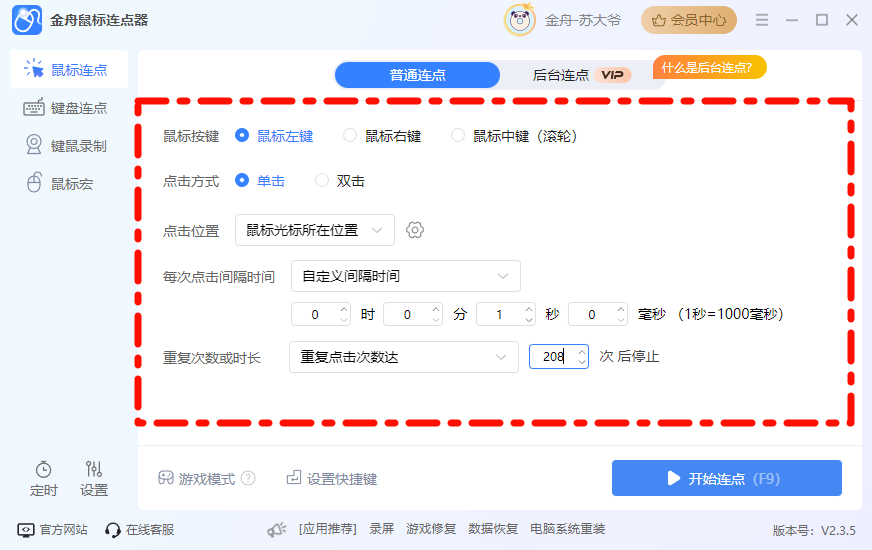Open the 定时 timer icon
Screen dimensions: 872x550
coord(43,478)
